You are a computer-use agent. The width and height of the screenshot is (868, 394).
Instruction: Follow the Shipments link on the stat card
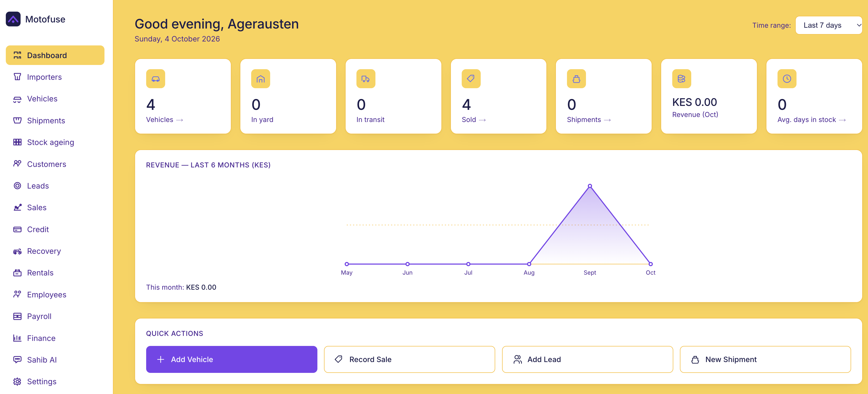point(588,120)
